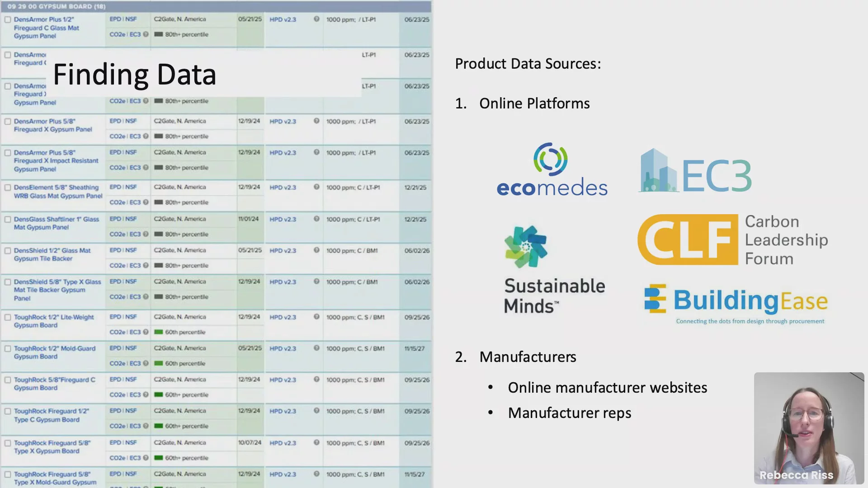The width and height of the screenshot is (868, 488).
Task: Open HPD v2.3 link for DensShield 5/8" row
Action: (x=283, y=282)
